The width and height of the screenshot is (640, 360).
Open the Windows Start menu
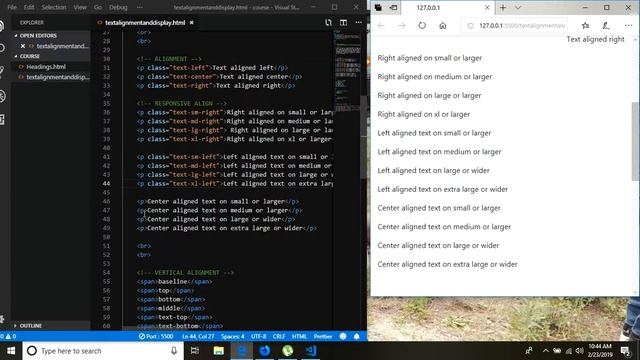[11, 351]
